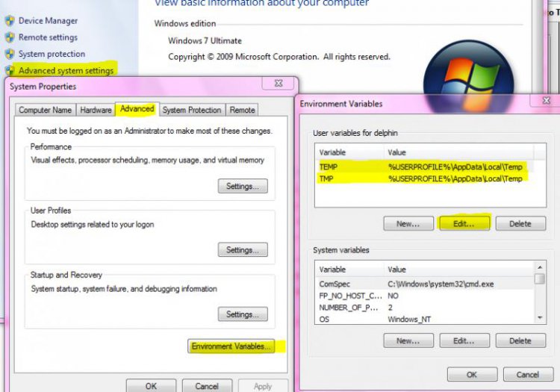Close the Environment Variables dialog
Image resolution: width=560 pixels, height=392 pixels.
click(x=546, y=100)
